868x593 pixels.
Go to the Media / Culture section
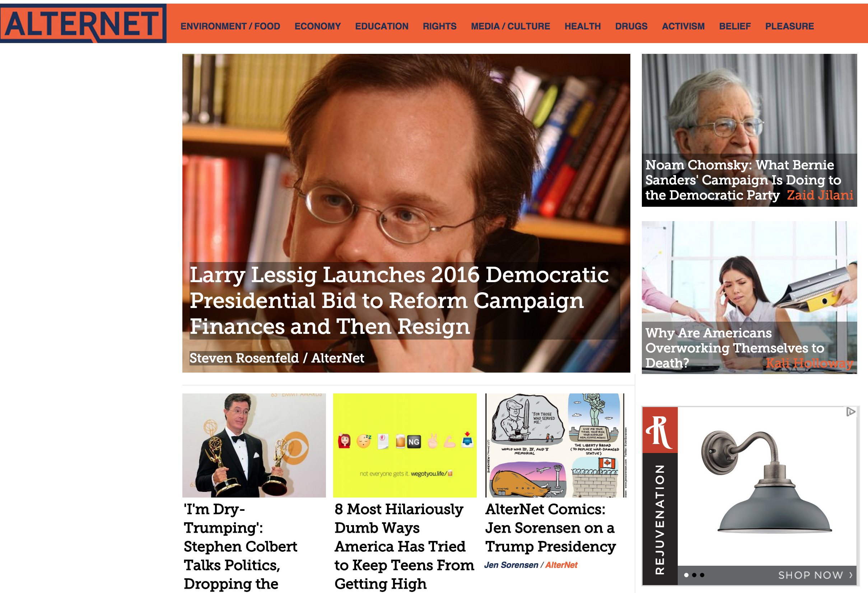tap(510, 26)
